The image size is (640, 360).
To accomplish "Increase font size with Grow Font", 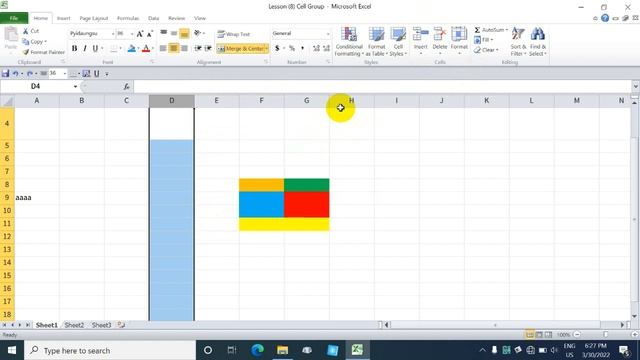I will pyautogui.click(x=140, y=33).
